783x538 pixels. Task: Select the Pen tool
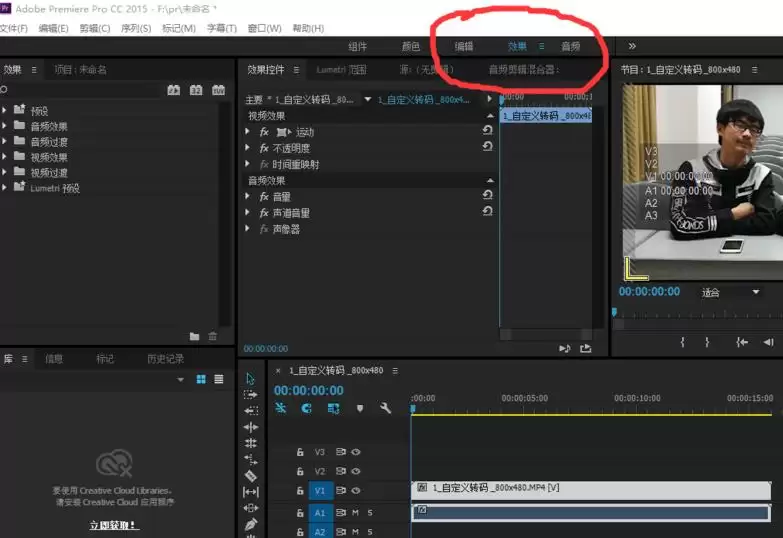point(250,524)
